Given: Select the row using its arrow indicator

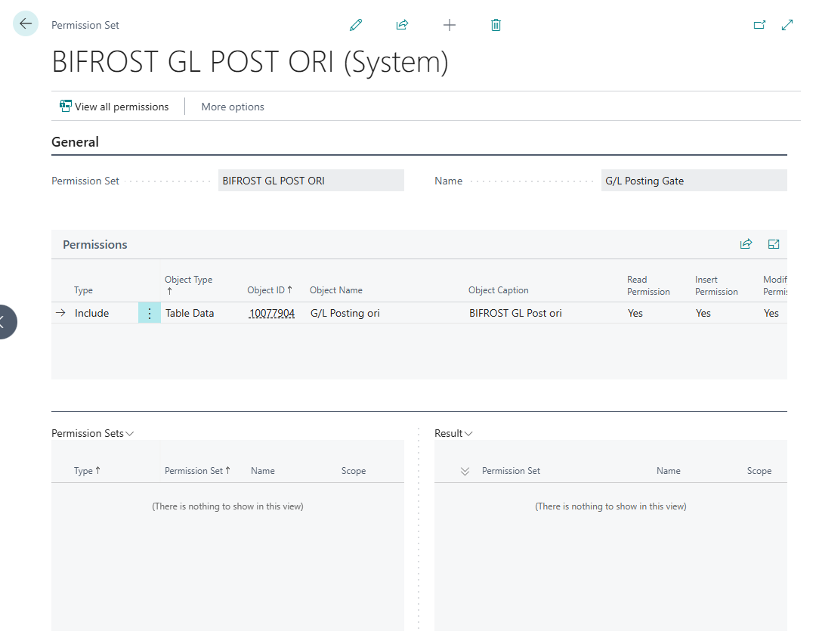Looking at the screenshot, I should pos(60,312).
